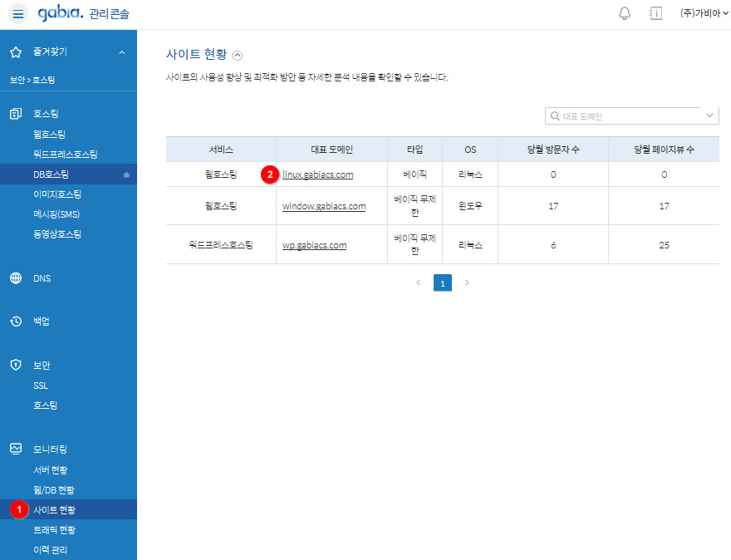This screenshot has width=731, height=560.
Task: Click the DNS globe icon
Action: [16, 278]
